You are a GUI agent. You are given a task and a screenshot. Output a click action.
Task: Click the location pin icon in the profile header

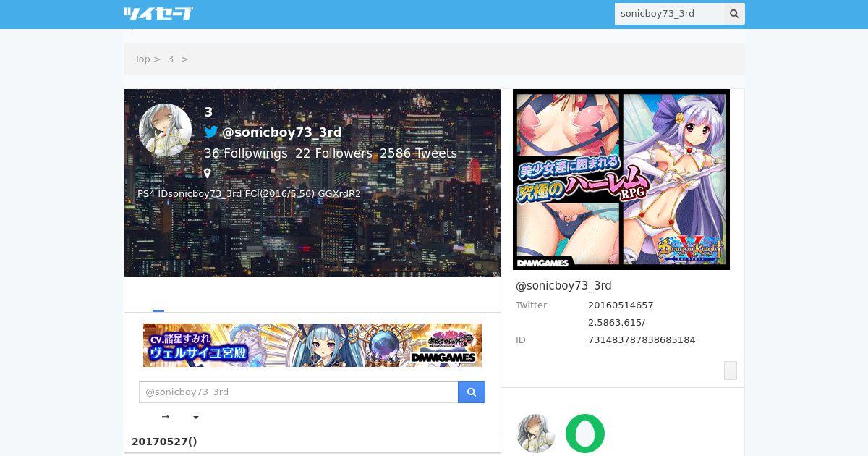(208, 174)
